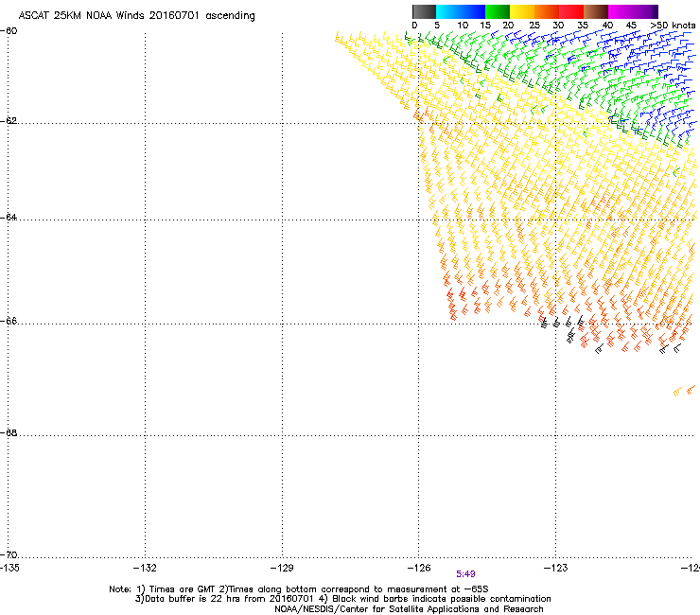
Task: Click the 'Times are GMT' note line
Action: pyautogui.click(x=299, y=589)
